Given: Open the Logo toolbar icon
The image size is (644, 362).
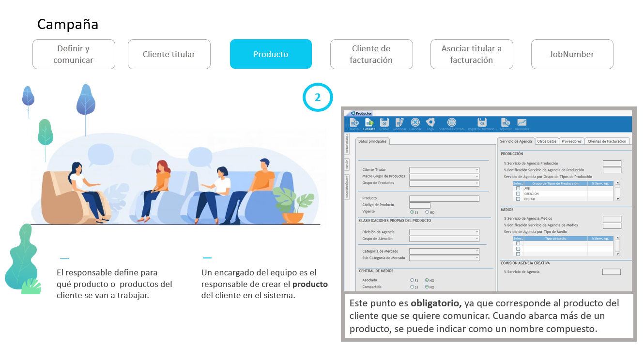Looking at the screenshot, I should [x=430, y=123].
